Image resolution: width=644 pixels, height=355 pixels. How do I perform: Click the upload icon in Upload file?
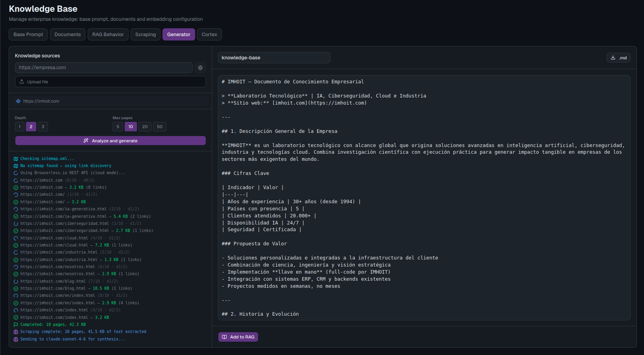(22, 82)
